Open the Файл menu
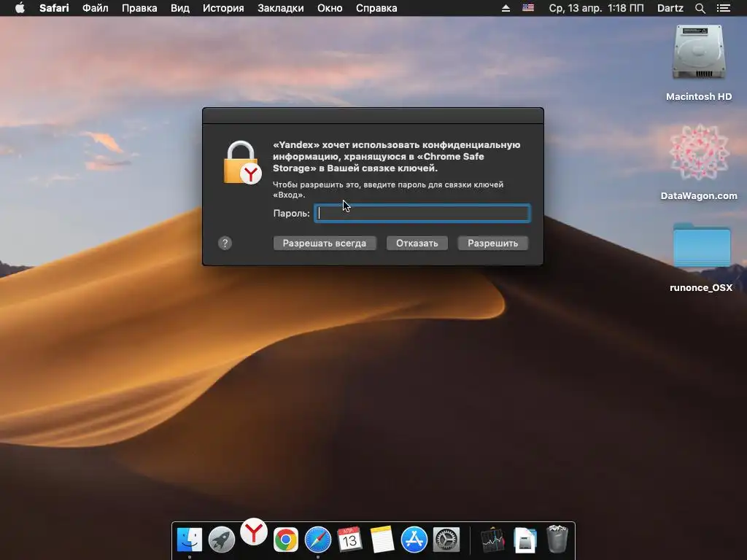Viewport: 747px width, 560px height. click(96, 8)
